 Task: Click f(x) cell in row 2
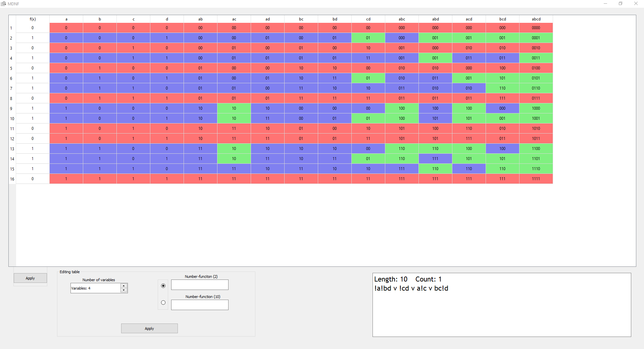click(33, 38)
